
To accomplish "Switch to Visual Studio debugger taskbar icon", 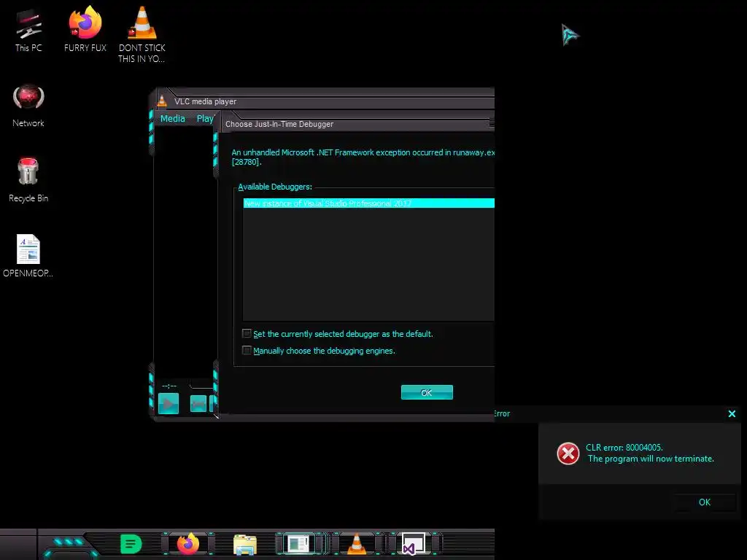I will tap(413, 544).
